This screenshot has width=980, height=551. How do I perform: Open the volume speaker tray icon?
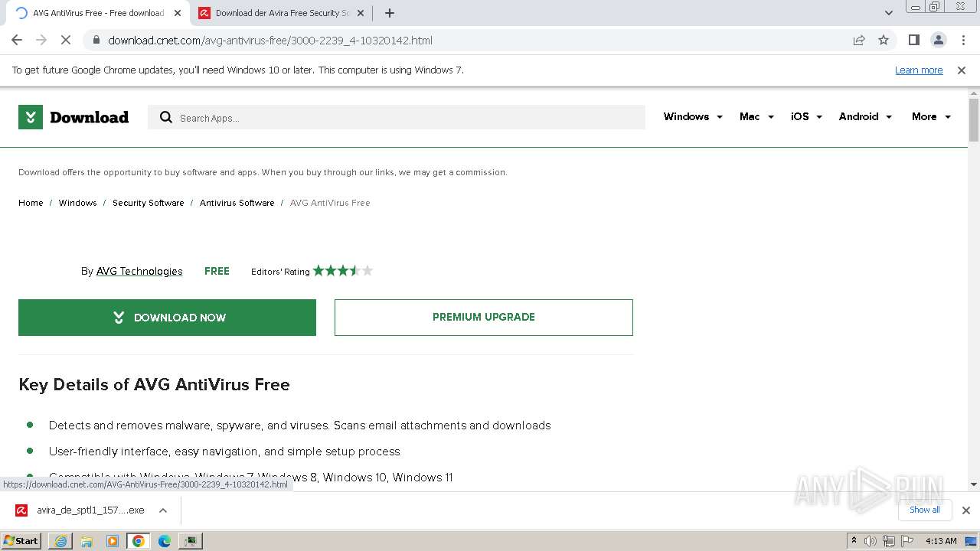871,541
